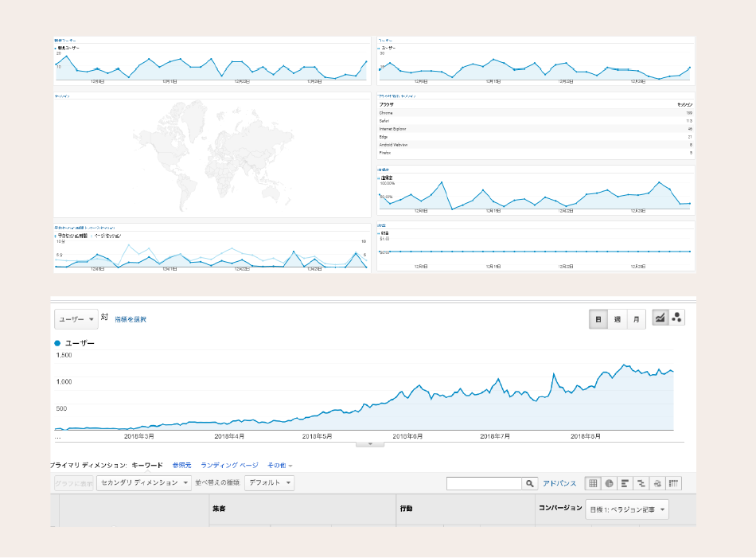Click the chart collapse handle below timeline

point(369,443)
